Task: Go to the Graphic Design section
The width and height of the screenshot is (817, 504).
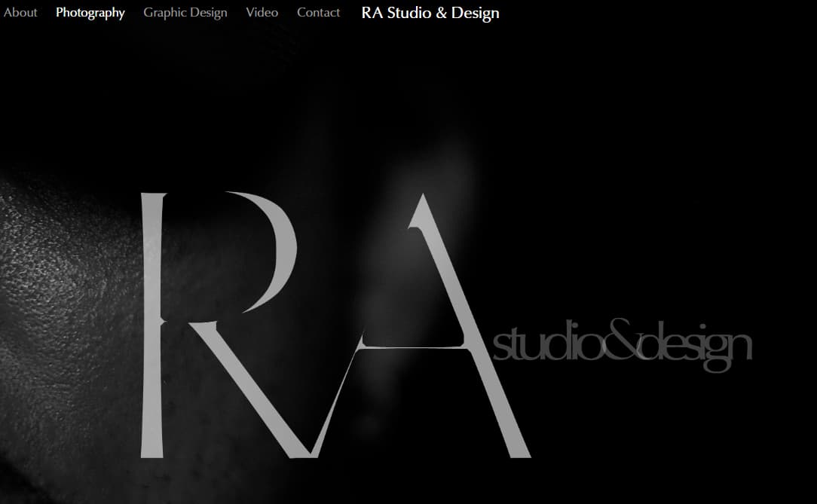Action: [x=185, y=13]
